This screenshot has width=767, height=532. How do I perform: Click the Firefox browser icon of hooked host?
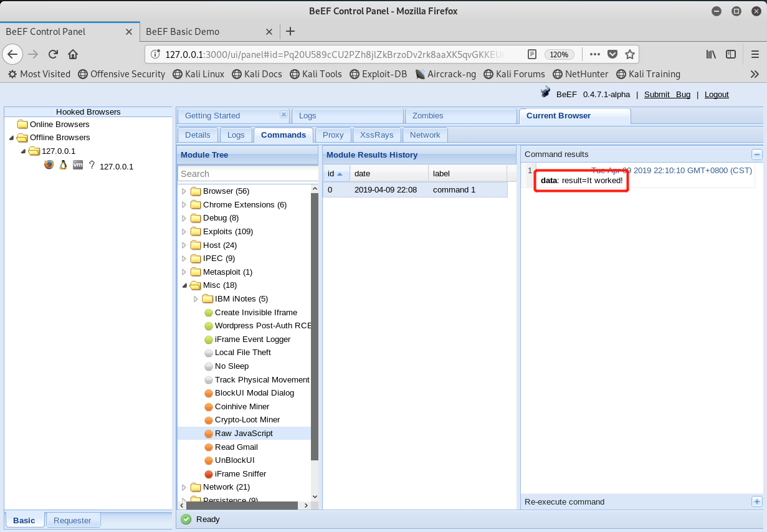coord(49,165)
